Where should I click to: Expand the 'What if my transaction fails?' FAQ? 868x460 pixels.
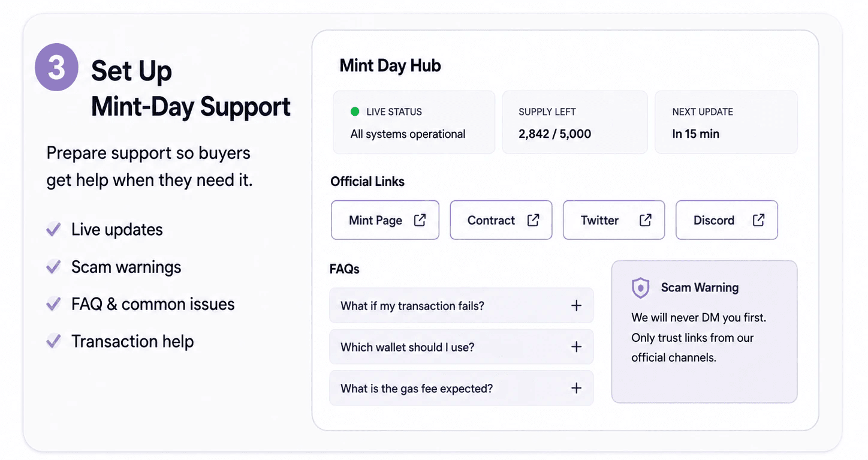point(462,306)
